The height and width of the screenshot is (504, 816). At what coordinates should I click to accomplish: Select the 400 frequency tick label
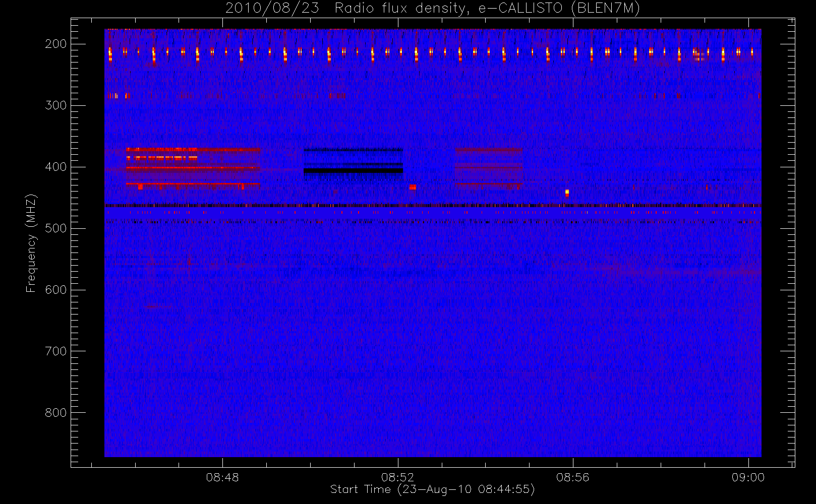(x=56, y=167)
